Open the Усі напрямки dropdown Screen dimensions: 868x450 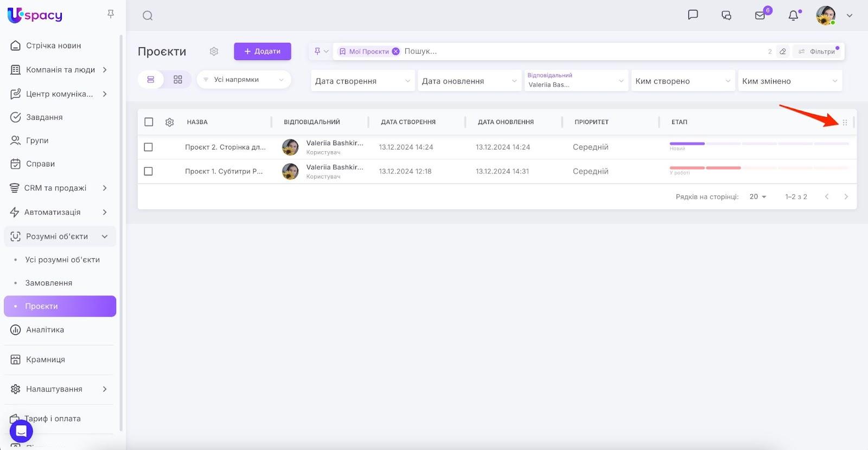pos(244,80)
